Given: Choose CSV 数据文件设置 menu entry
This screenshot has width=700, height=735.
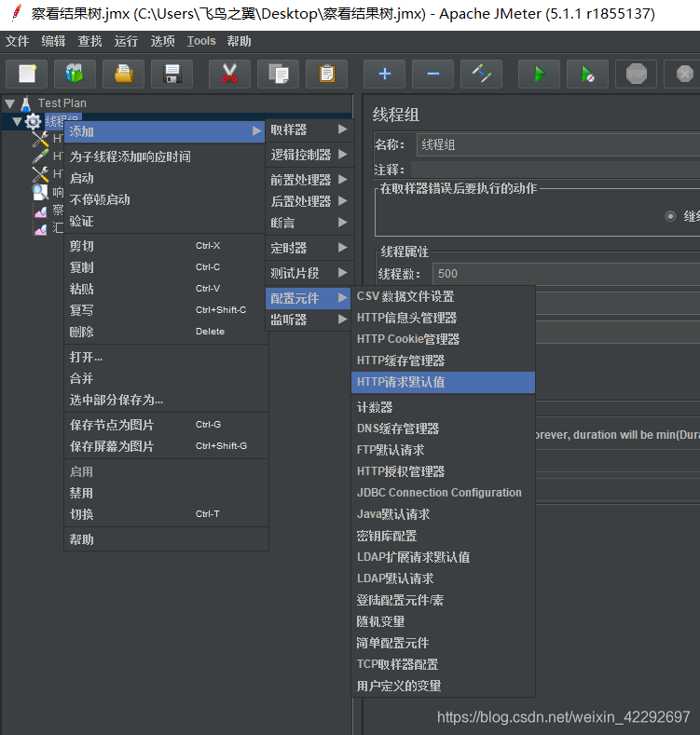Looking at the screenshot, I should [x=443, y=296].
